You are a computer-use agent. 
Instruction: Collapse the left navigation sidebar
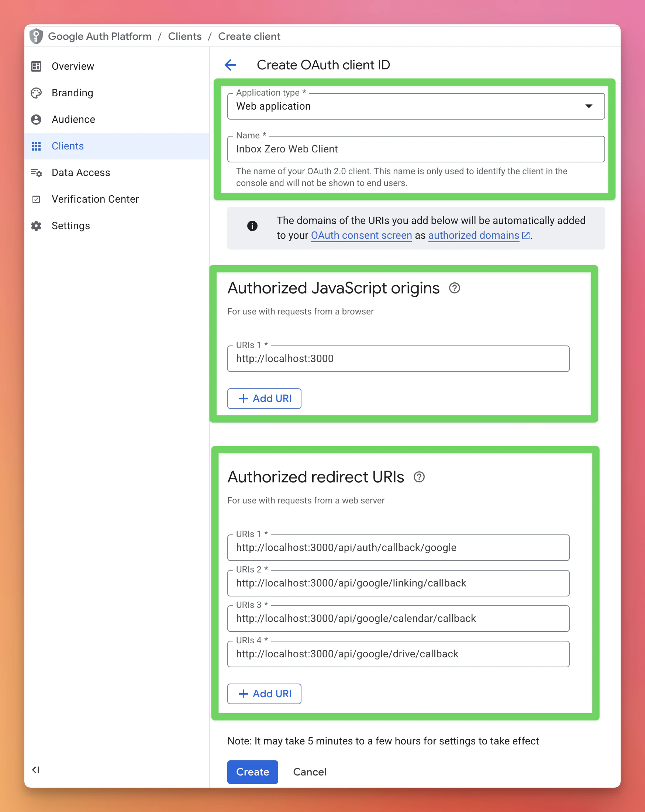pyautogui.click(x=36, y=770)
